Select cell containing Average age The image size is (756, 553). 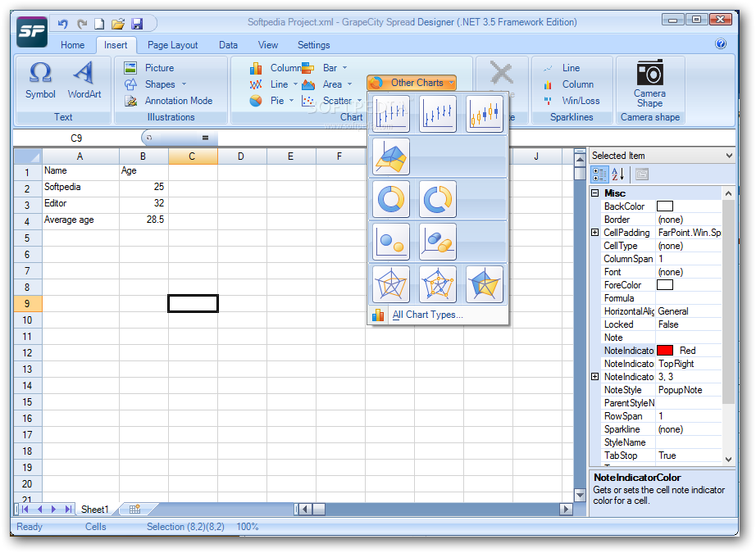[x=80, y=220]
